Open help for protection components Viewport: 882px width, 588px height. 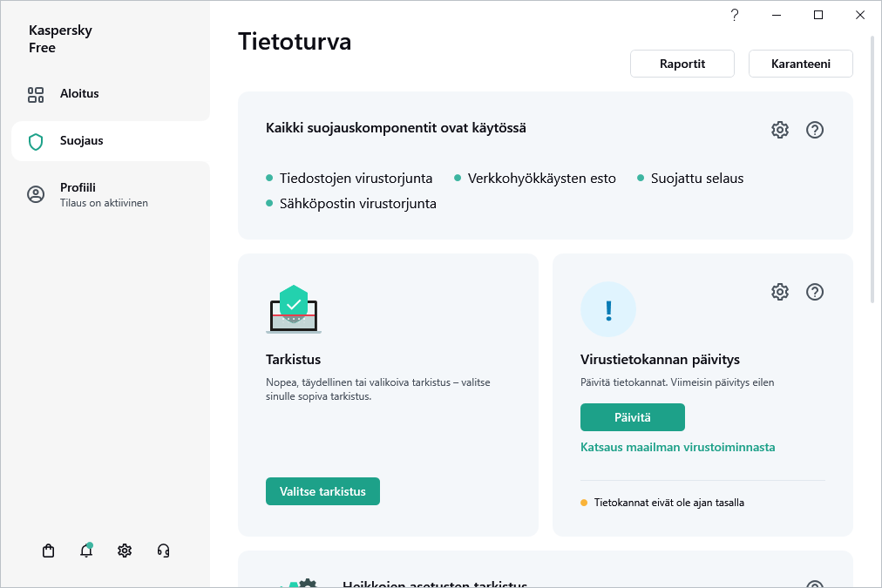click(814, 129)
